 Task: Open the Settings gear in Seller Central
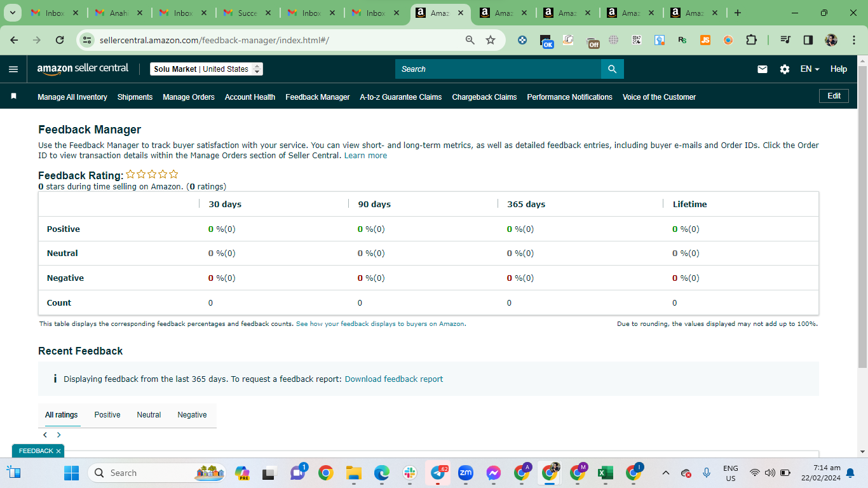785,69
